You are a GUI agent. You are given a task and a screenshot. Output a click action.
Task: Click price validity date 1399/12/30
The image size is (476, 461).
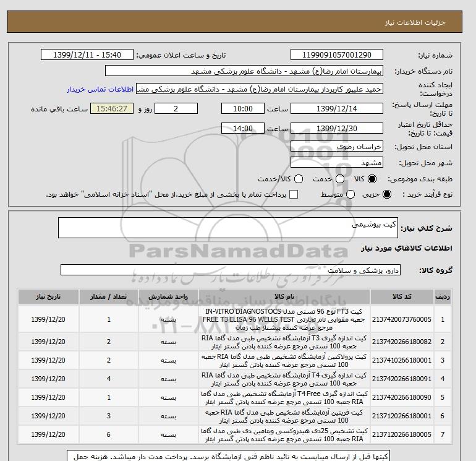(x=337, y=128)
